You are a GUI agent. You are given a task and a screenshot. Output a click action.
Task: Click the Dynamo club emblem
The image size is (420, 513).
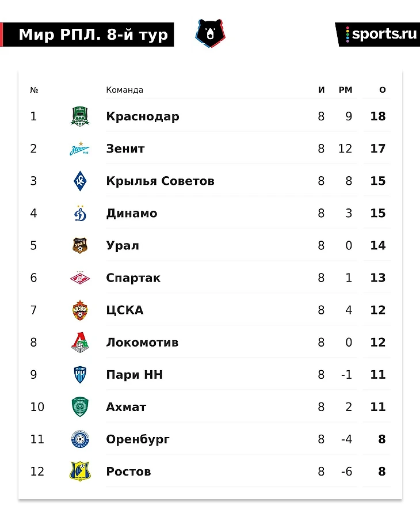[80, 213]
